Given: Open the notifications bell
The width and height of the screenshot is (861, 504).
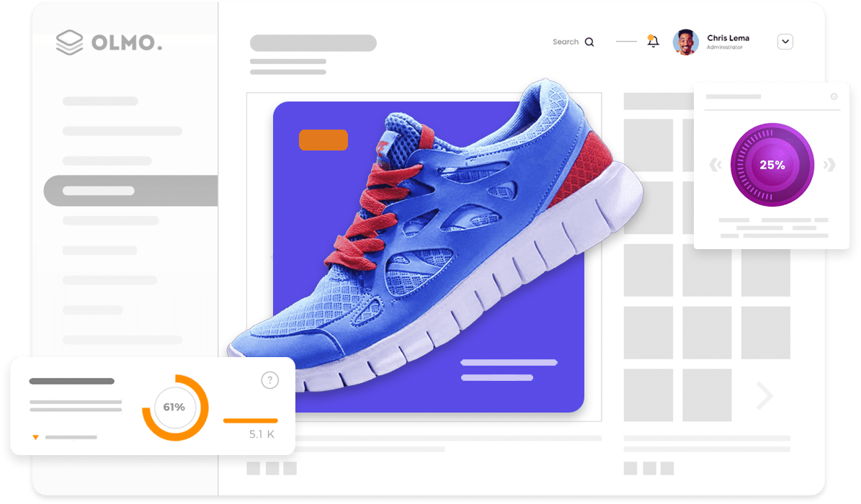Looking at the screenshot, I should tap(653, 41).
